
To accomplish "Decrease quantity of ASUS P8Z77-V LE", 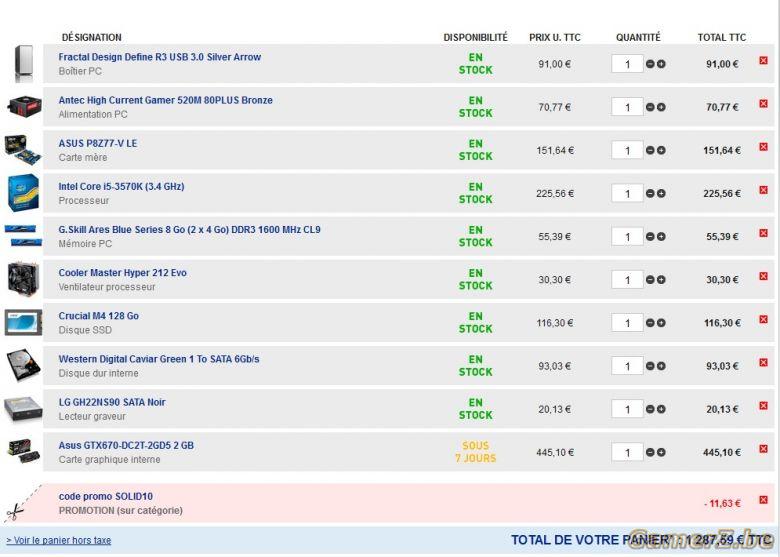I will [650, 151].
